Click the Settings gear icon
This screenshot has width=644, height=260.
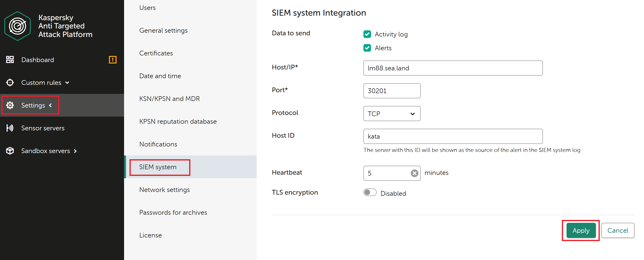10,105
